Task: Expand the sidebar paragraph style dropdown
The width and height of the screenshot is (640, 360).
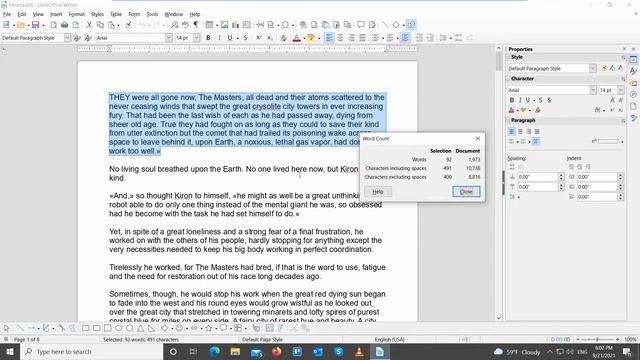Action: tap(593, 69)
